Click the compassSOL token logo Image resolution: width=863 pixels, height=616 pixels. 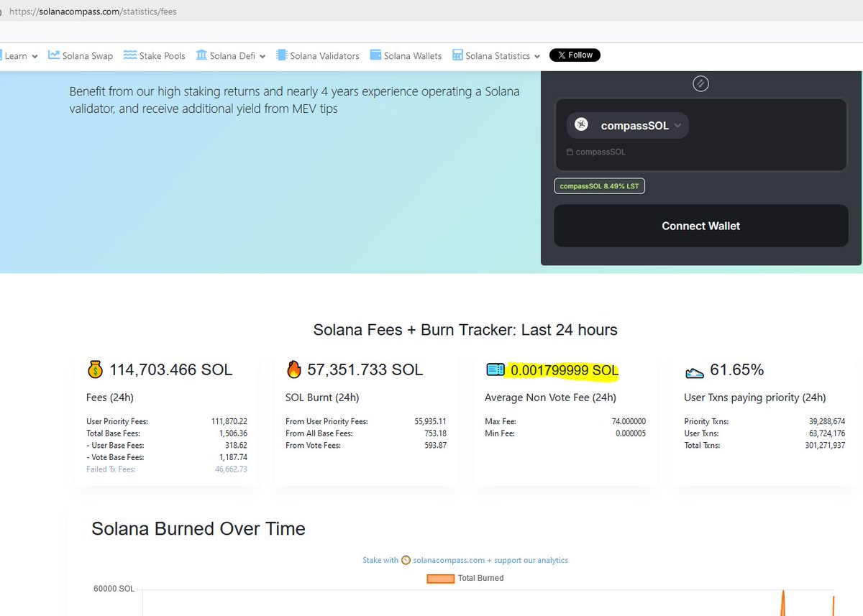[x=582, y=125]
